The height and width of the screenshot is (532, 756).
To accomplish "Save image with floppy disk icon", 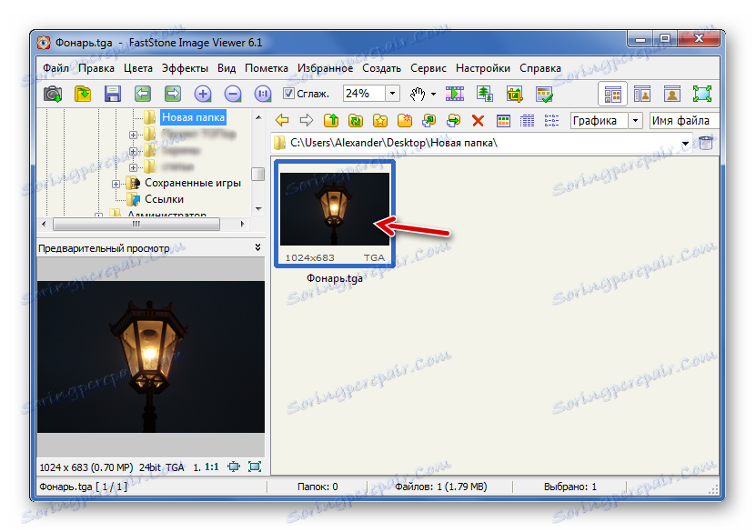I will (x=112, y=94).
